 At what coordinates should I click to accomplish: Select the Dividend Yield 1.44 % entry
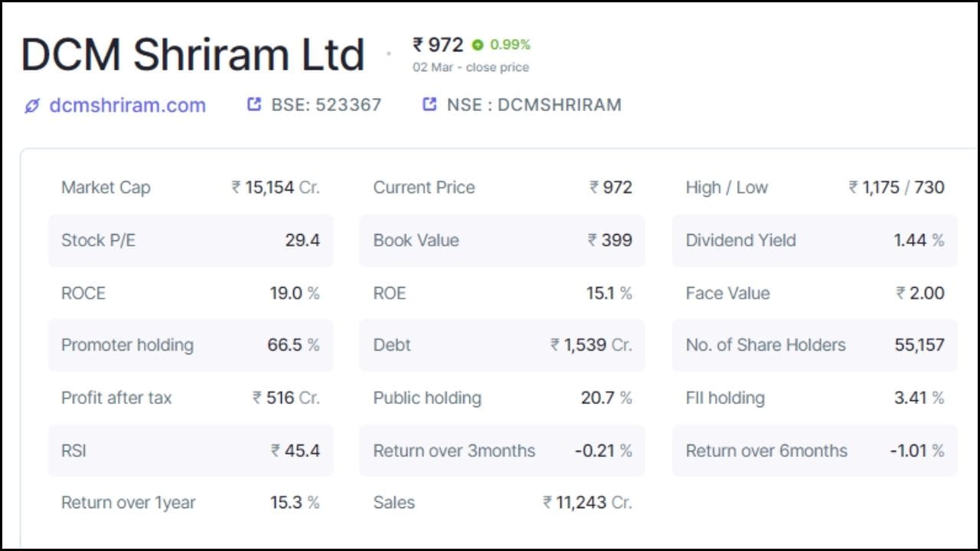tap(918, 240)
